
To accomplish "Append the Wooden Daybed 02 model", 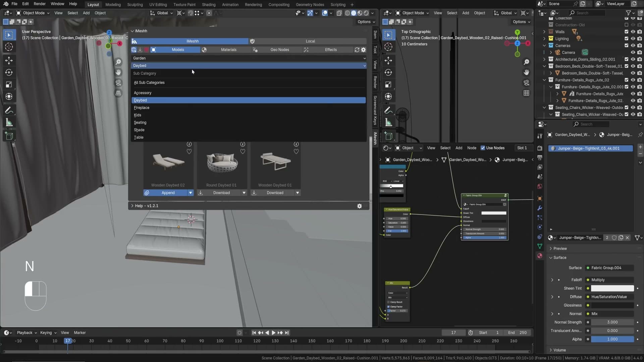I will tap(165, 193).
